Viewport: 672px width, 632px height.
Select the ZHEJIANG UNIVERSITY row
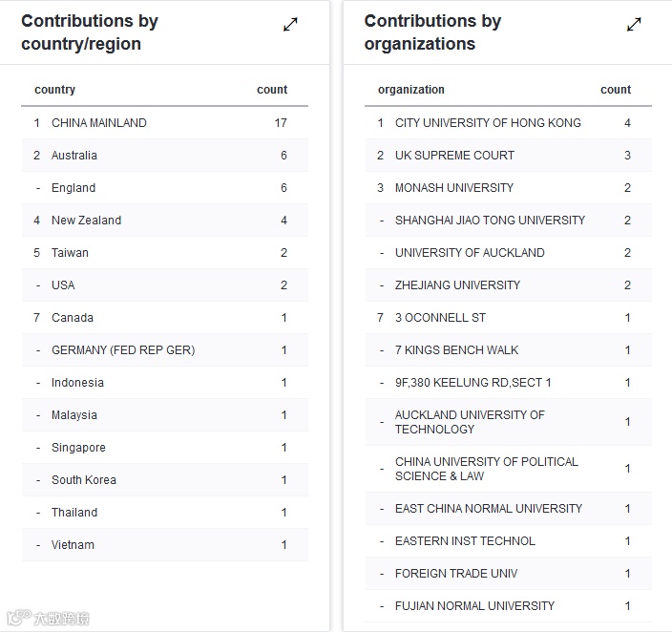click(x=458, y=285)
